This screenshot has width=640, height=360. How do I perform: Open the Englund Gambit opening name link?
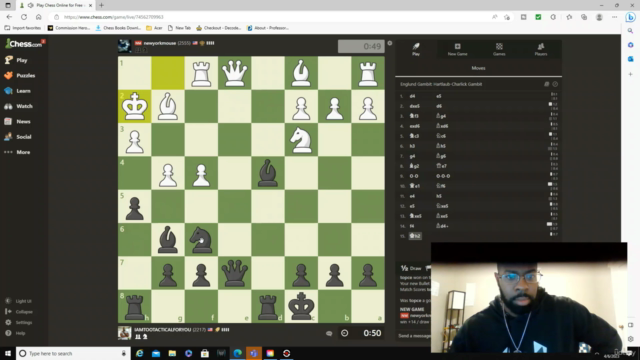pos(441,84)
